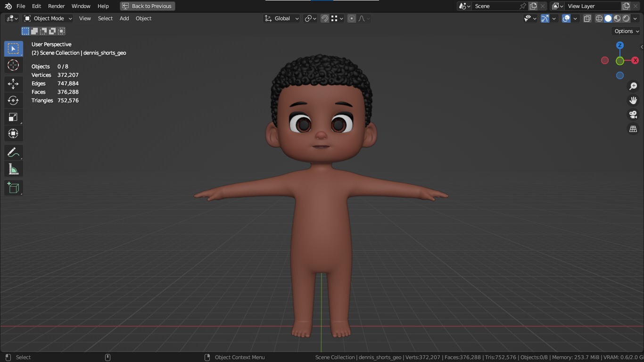
Task: Open the proportional falloff dropdown
Action: point(364,18)
